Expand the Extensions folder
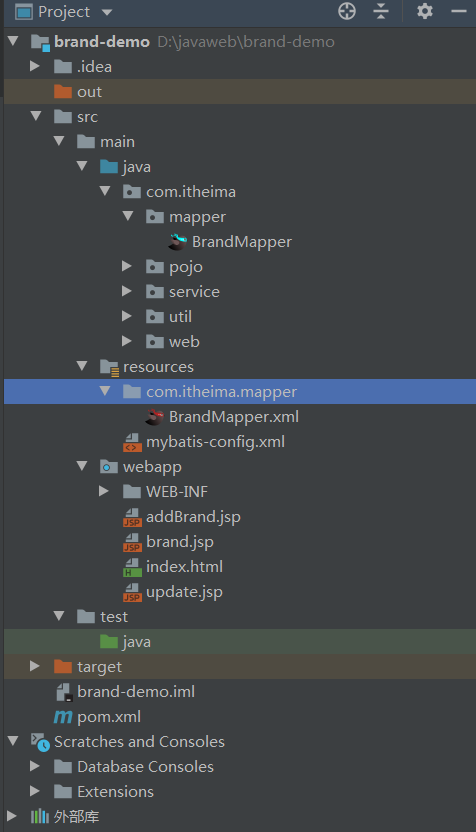The height and width of the screenshot is (832, 476). pos(35,791)
